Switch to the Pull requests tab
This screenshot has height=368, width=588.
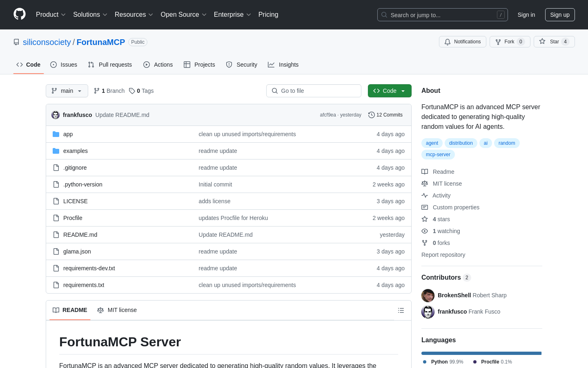point(110,65)
